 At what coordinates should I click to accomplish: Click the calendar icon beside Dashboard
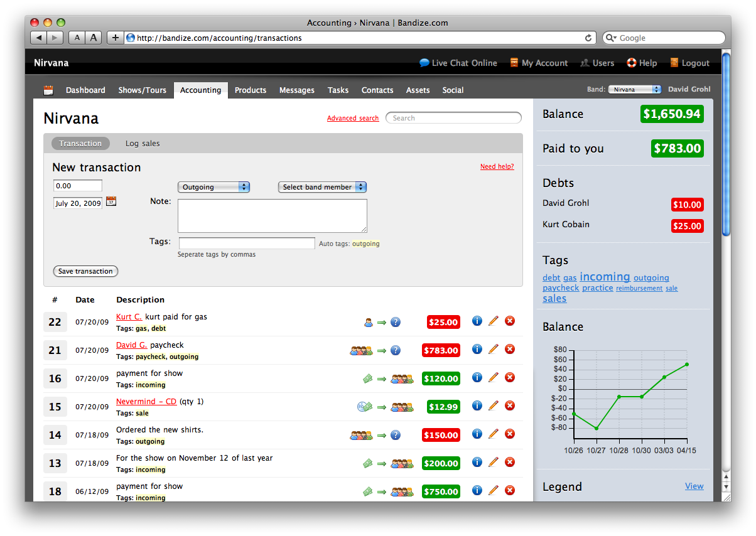[x=48, y=90]
